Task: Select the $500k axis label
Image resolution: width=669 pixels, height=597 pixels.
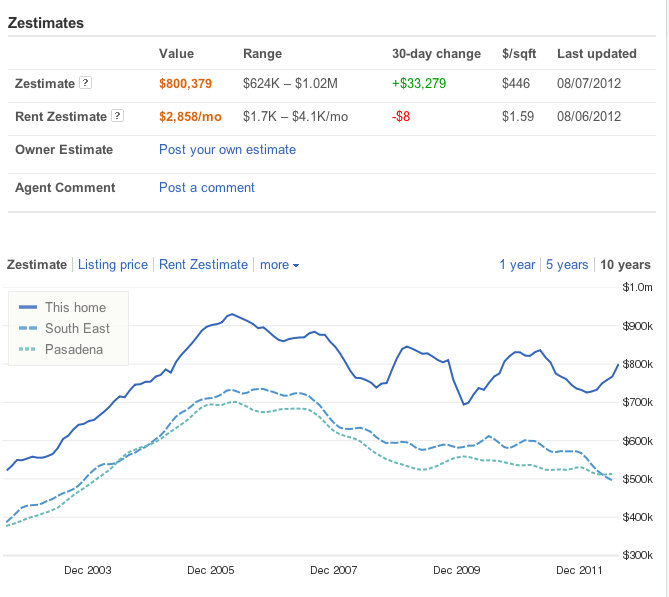Action: 637,479
